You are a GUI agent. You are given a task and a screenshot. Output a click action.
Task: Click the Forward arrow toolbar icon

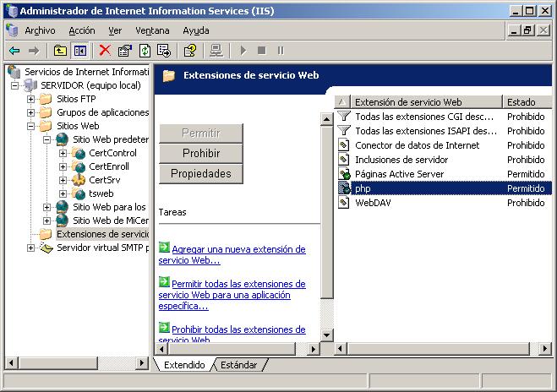point(34,52)
